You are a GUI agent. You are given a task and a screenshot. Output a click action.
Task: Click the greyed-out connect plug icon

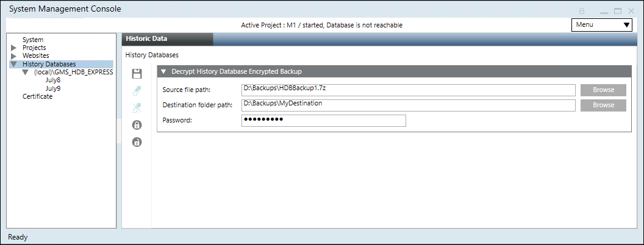tap(137, 91)
